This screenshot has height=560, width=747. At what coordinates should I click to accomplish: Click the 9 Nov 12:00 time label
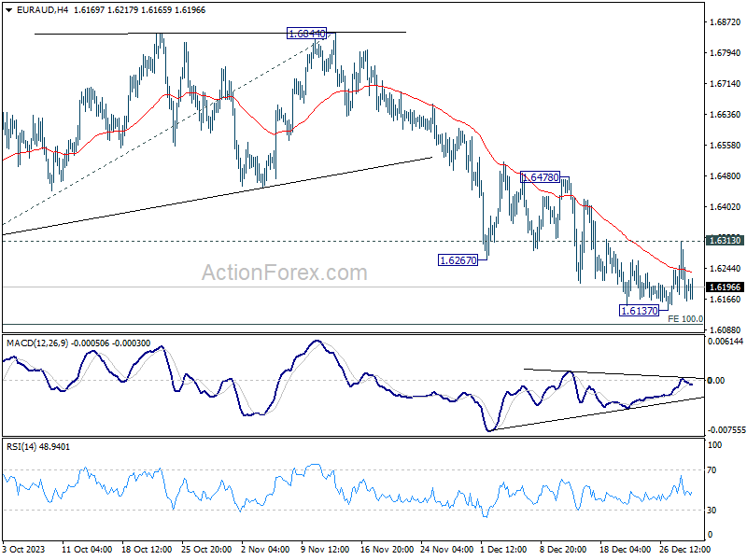pyautogui.click(x=325, y=549)
